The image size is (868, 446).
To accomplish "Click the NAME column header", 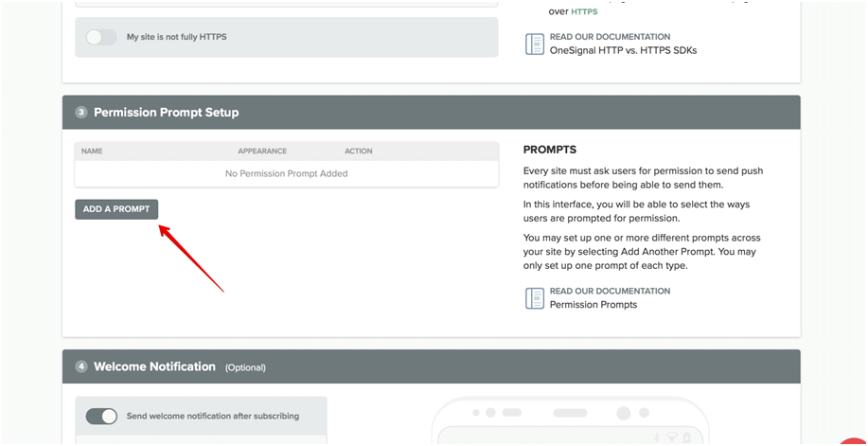I will [x=92, y=151].
